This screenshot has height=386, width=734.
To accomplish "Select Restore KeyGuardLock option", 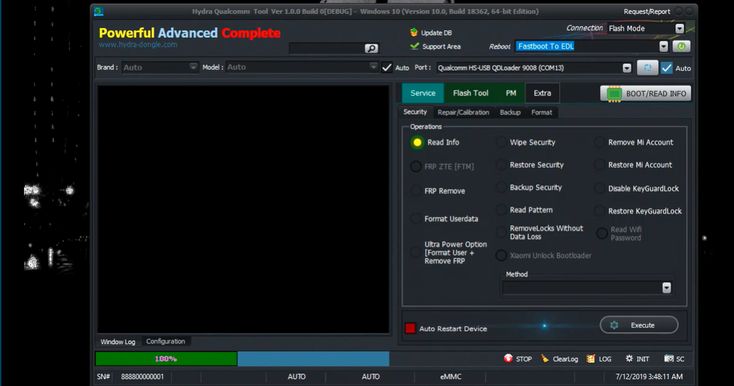I will pyautogui.click(x=599, y=211).
